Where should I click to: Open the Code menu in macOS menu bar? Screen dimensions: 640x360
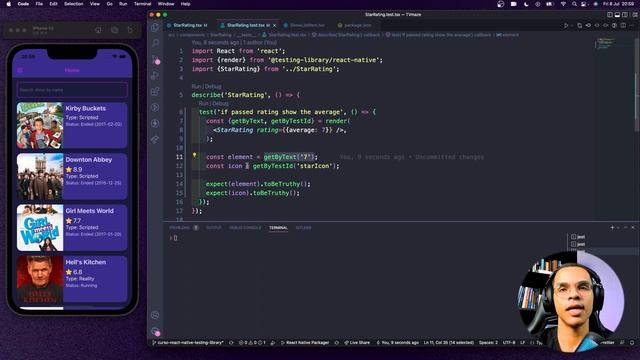click(23, 4)
